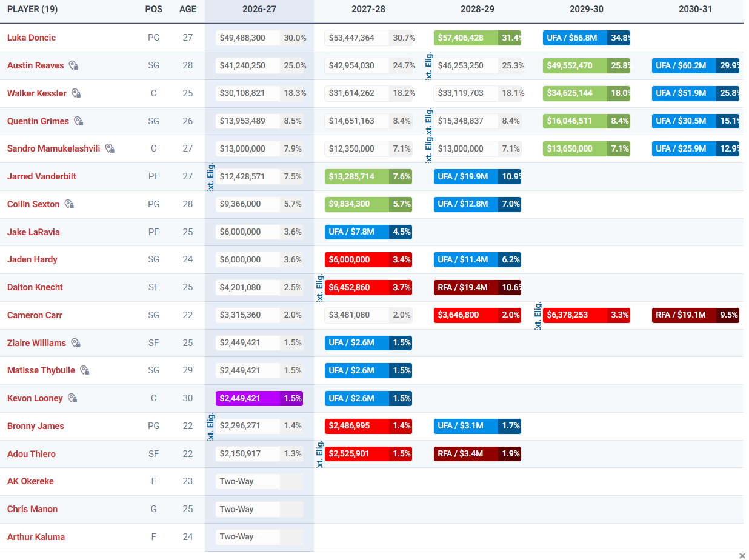
Task: Click Cameron Carr RFA / $19.1M cell
Action: point(696,315)
